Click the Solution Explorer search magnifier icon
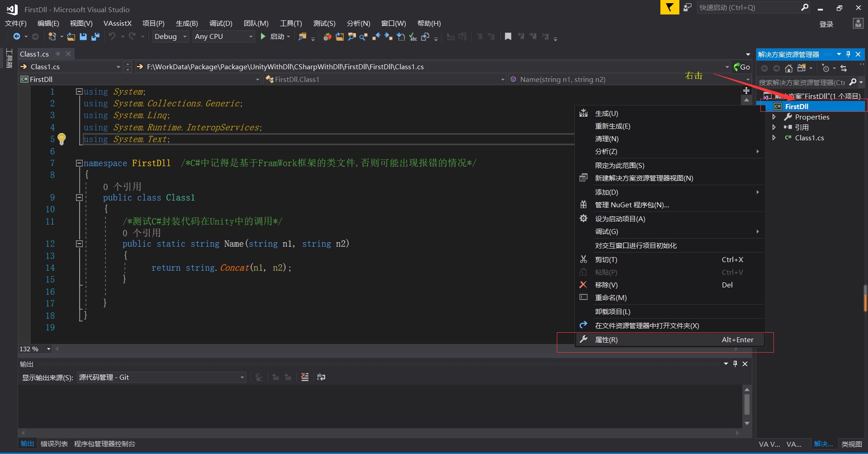This screenshot has width=868, height=454. click(x=853, y=82)
